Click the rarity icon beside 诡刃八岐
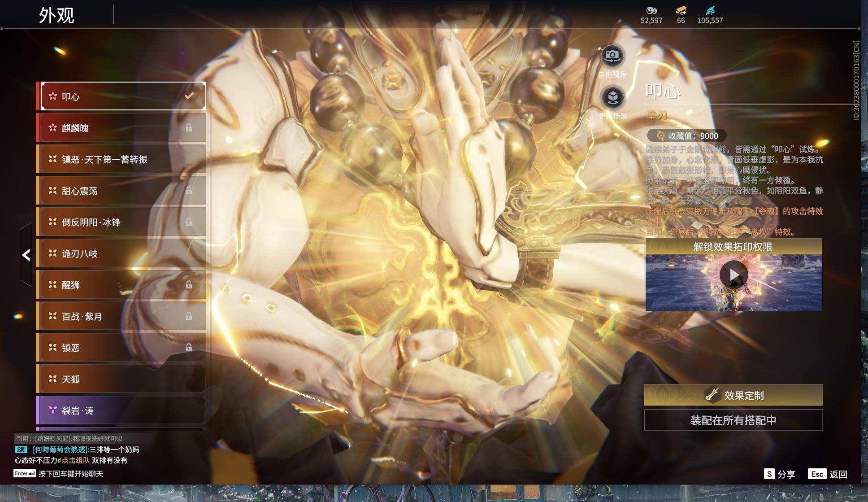Viewport: 868px width, 502px height. (53, 253)
